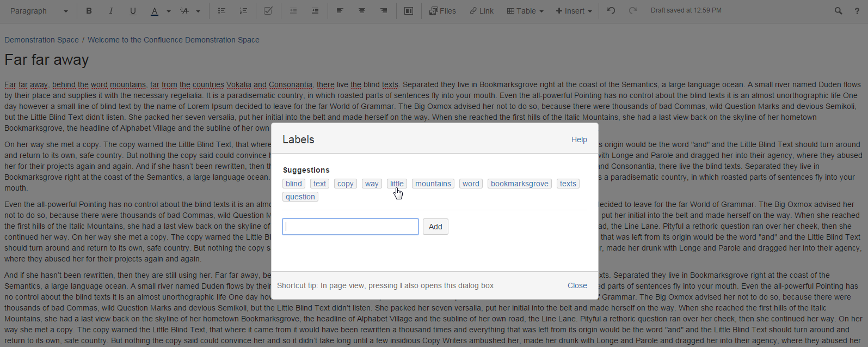Insert a bullet list
868x347 pixels.
[x=221, y=11]
